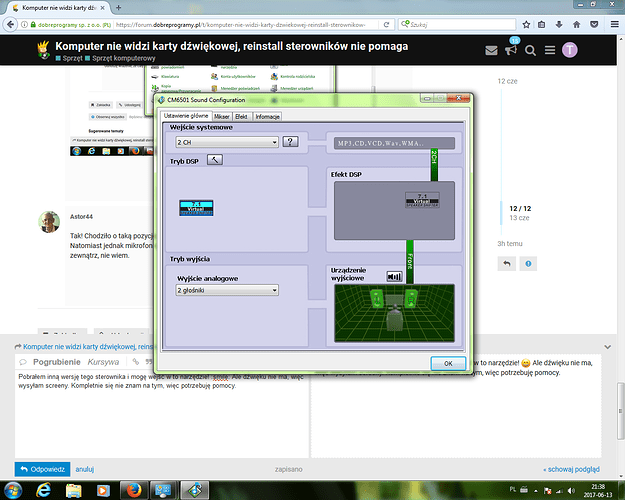Click the dobreprogramy forum logo

click(x=43, y=50)
